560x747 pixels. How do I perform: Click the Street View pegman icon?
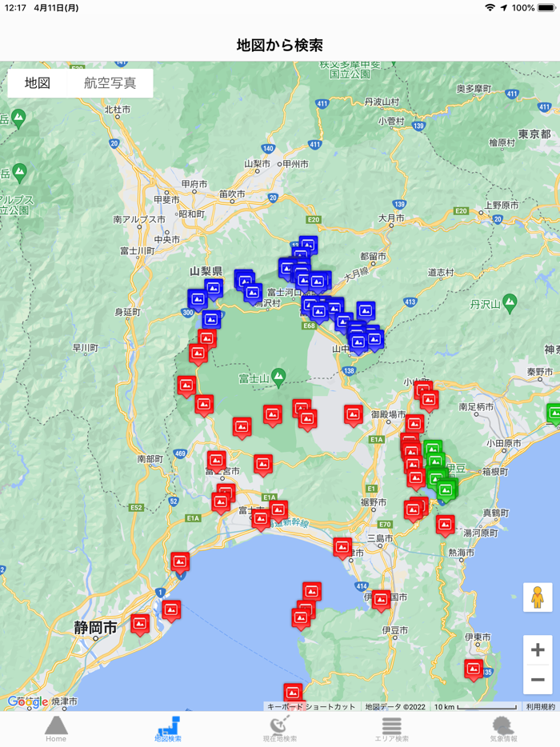(538, 597)
